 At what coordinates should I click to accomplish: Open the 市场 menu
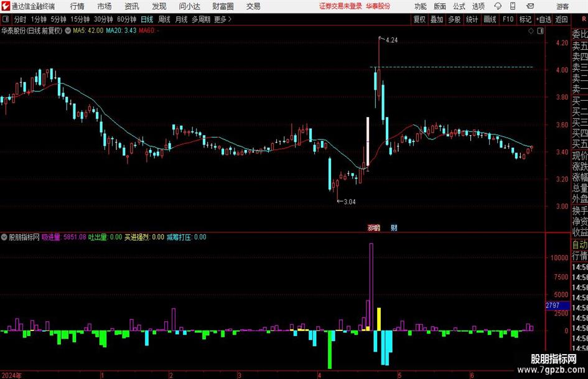pyautogui.click(x=105, y=6)
